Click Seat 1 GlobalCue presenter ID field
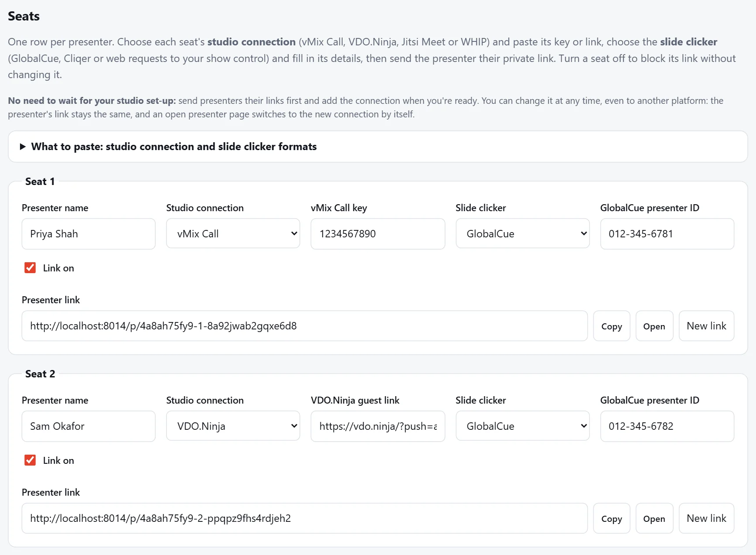 pos(667,234)
